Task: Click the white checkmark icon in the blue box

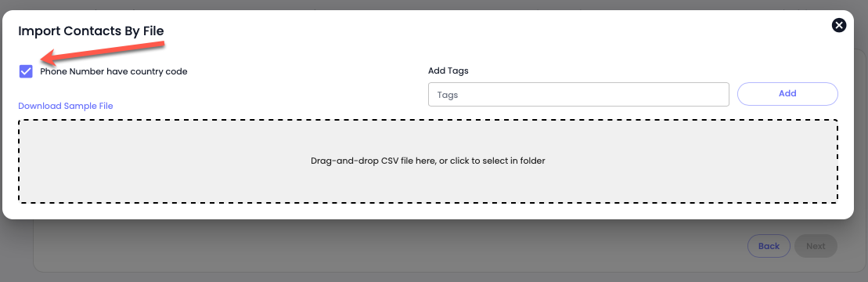Action: (26, 71)
